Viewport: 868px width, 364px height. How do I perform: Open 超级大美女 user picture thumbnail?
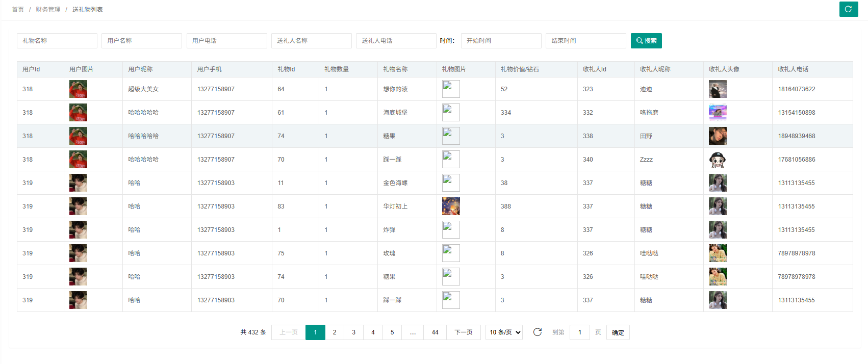click(78, 89)
